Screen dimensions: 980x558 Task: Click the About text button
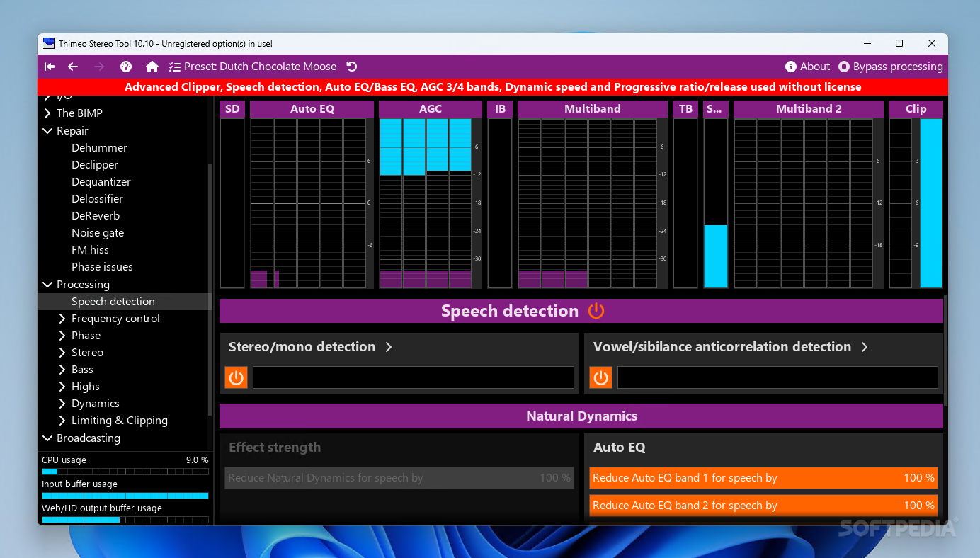815,67
